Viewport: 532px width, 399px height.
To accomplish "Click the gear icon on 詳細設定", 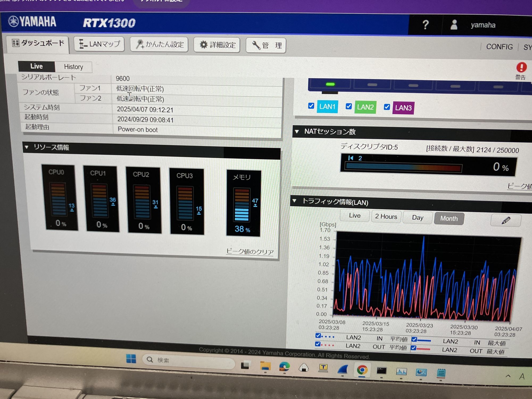I will click(203, 45).
